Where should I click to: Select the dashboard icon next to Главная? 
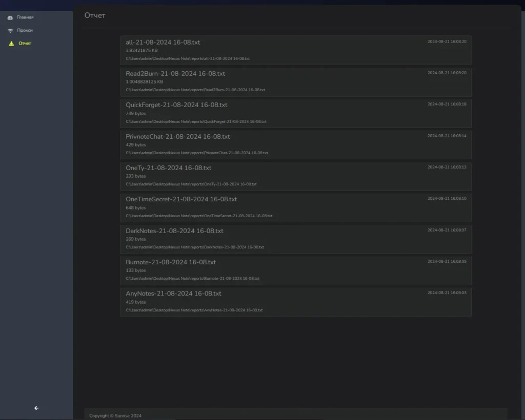10,17
